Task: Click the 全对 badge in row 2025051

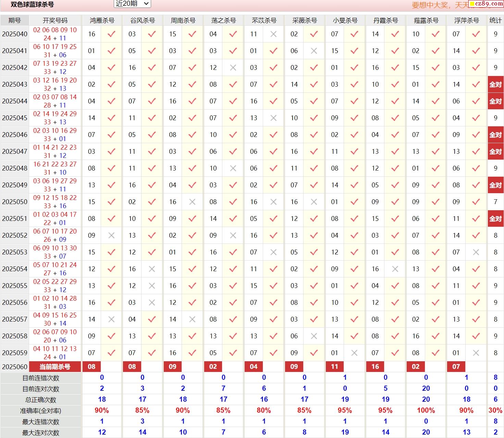Action: [x=495, y=218]
